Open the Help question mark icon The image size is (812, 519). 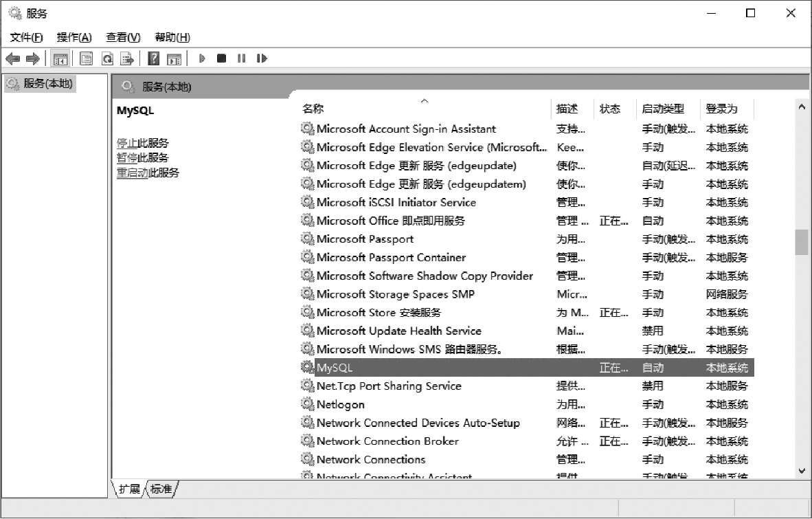(x=154, y=58)
